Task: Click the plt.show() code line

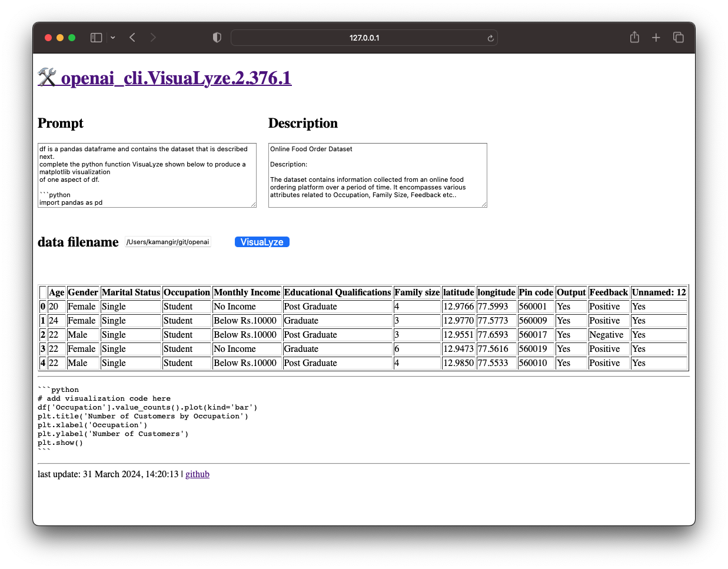Action: coord(61,442)
